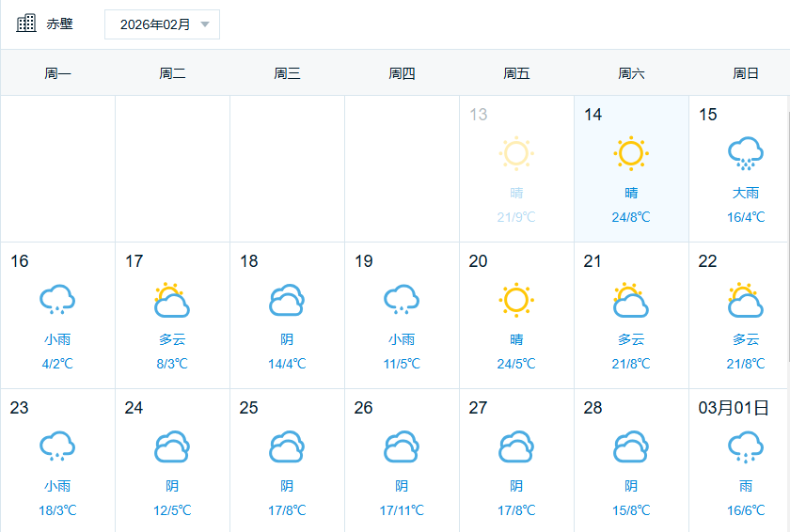Click the overcast cloud icon on day 18

pyautogui.click(x=287, y=300)
